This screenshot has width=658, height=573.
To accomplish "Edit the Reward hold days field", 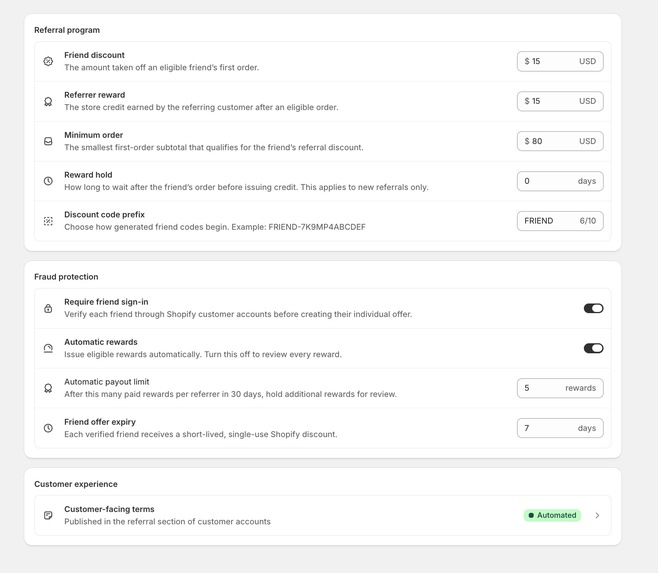I will coord(560,181).
